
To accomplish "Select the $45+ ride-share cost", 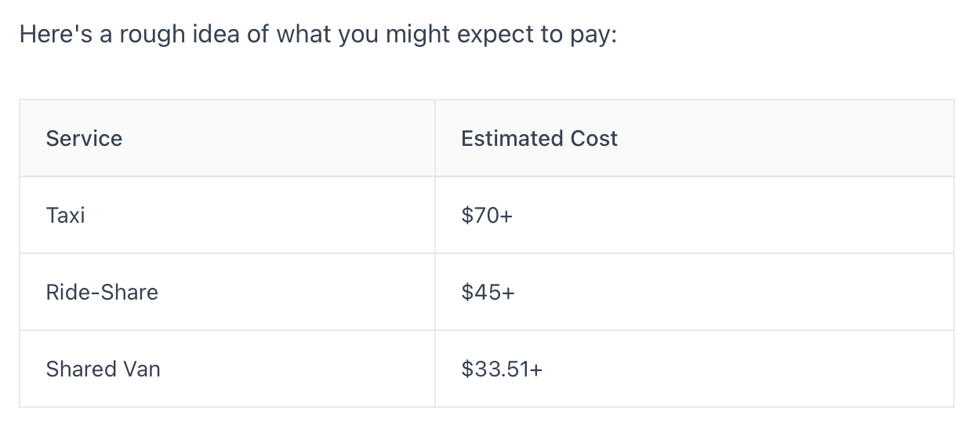I will [x=488, y=292].
